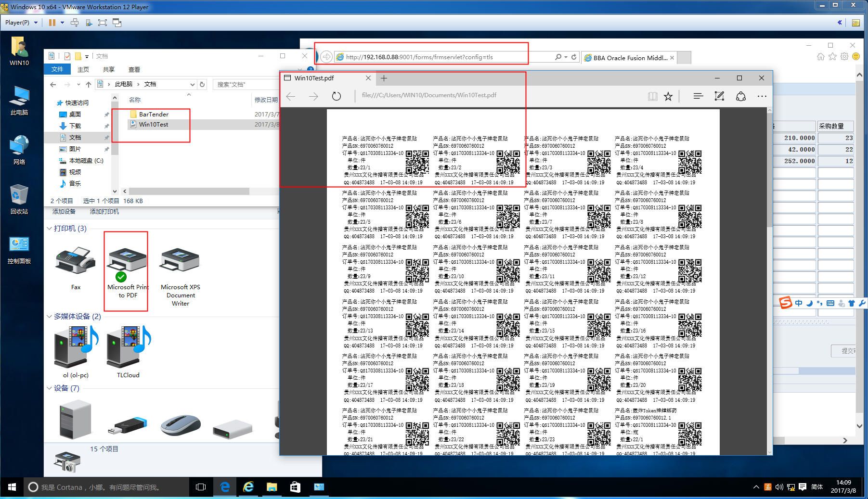Open Microsoft Edge from taskbar
The height and width of the screenshot is (499, 868).
(x=224, y=487)
